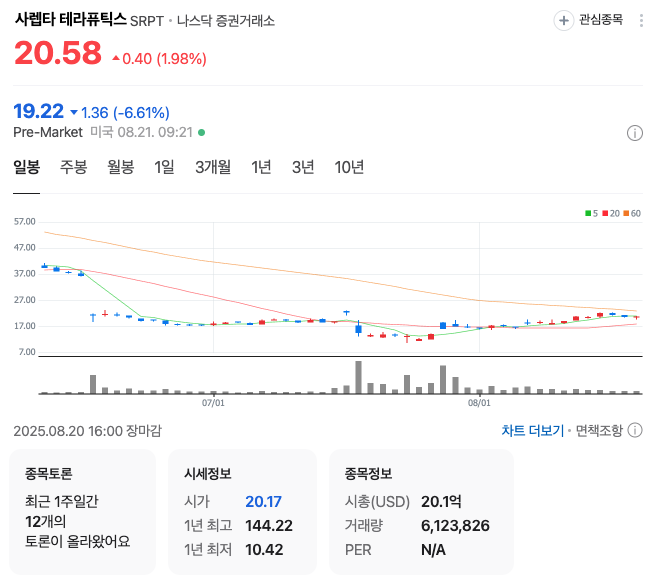Click the 08/01 date marker on chart
658x588 pixels.
coord(479,403)
